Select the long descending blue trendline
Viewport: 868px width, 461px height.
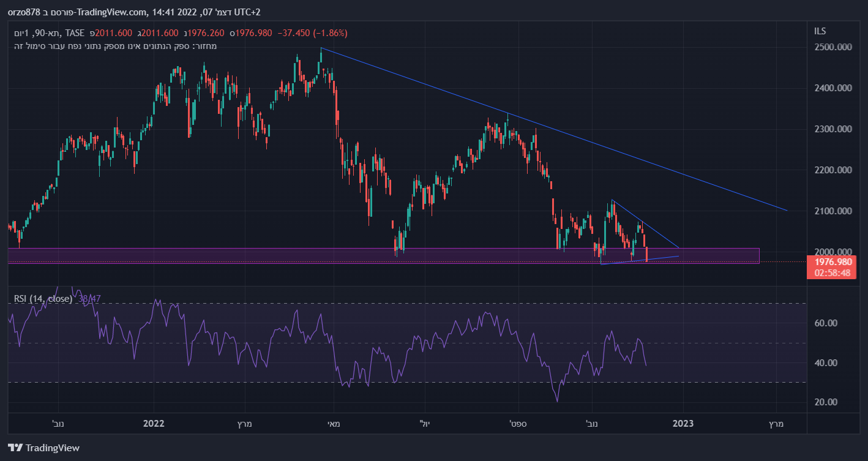(x=554, y=129)
